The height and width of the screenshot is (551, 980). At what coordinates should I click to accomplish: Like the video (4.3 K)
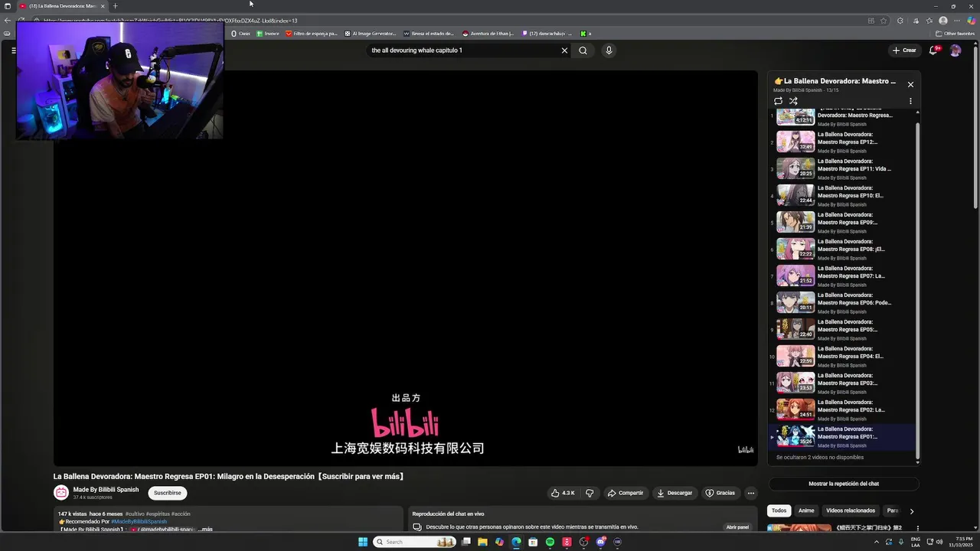563,493
